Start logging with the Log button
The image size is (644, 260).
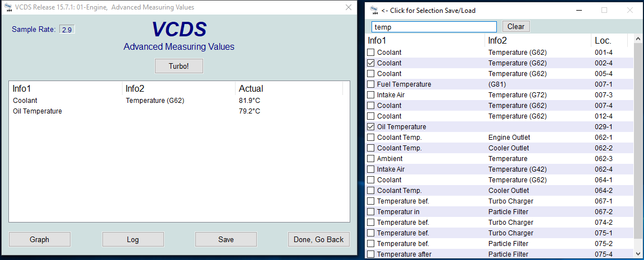pyautogui.click(x=133, y=239)
